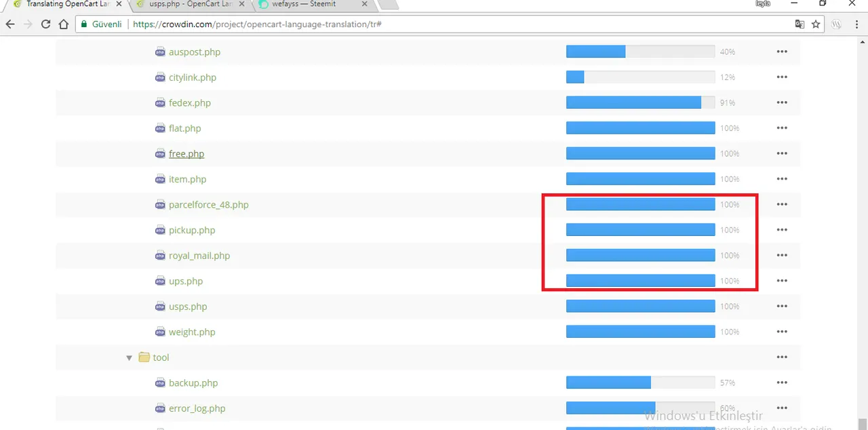
Task: Click the fedex.php 91% progress bar
Action: pyautogui.click(x=640, y=102)
